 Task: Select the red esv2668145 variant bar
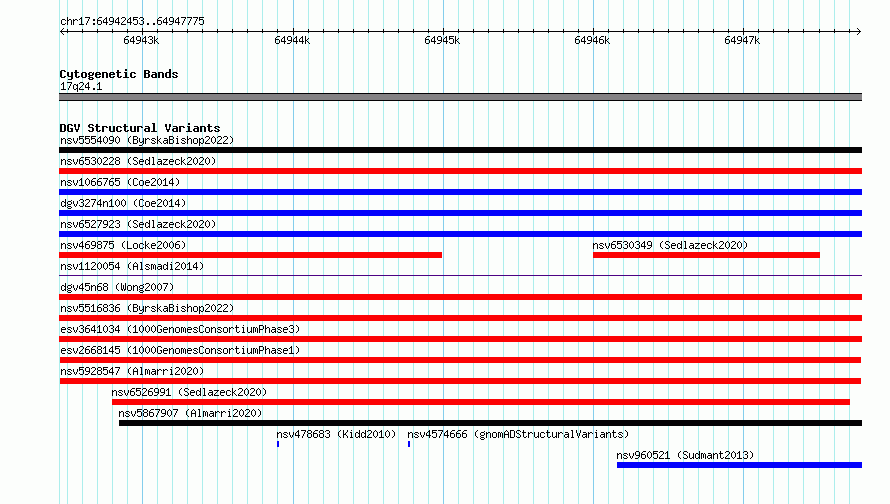click(x=460, y=360)
